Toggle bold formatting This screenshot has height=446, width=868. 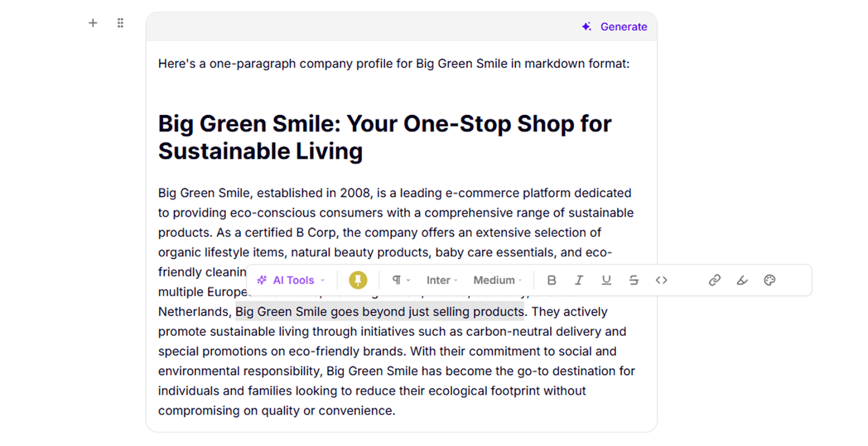click(552, 280)
